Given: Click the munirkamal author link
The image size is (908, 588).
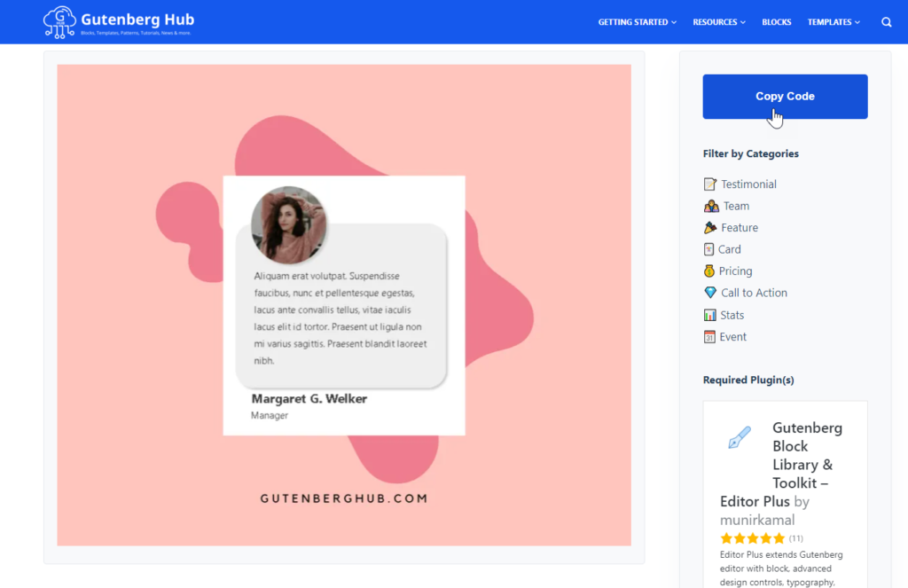Looking at the screenshot, I should coord(757,520).
